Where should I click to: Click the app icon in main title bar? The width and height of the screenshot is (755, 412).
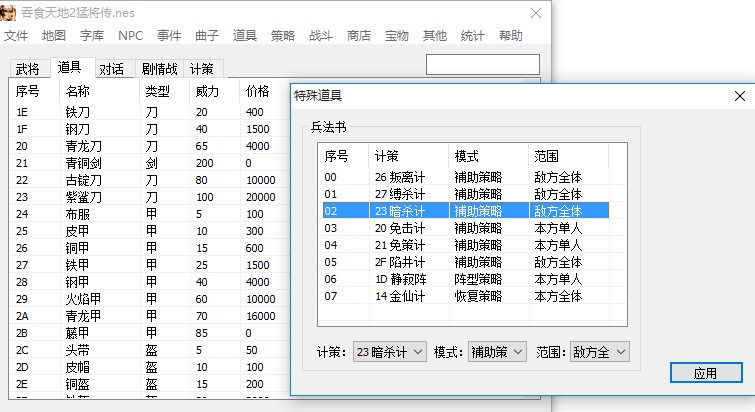(x=8, y=13)
